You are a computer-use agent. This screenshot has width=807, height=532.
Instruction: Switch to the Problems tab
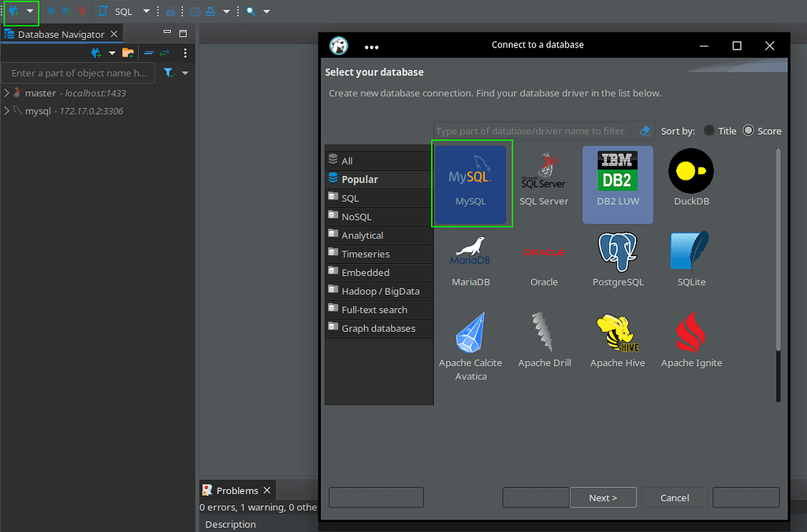[x=236, y=489]
